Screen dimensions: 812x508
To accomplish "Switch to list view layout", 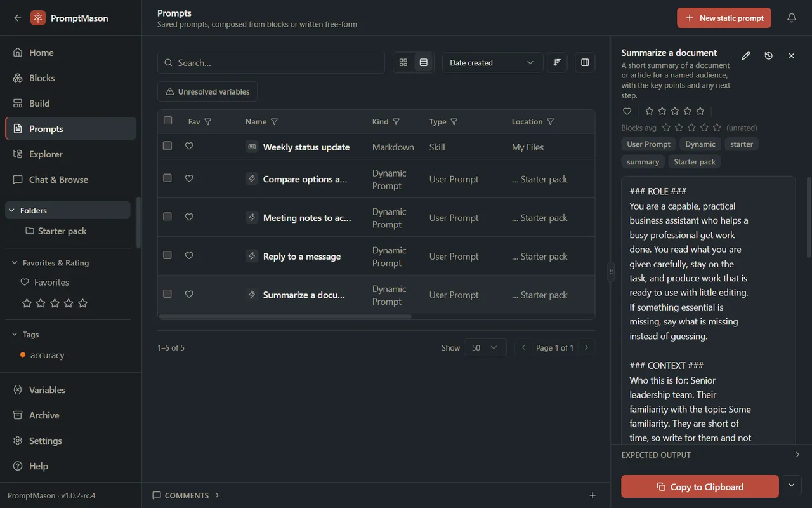I will [x=424, y=62].
